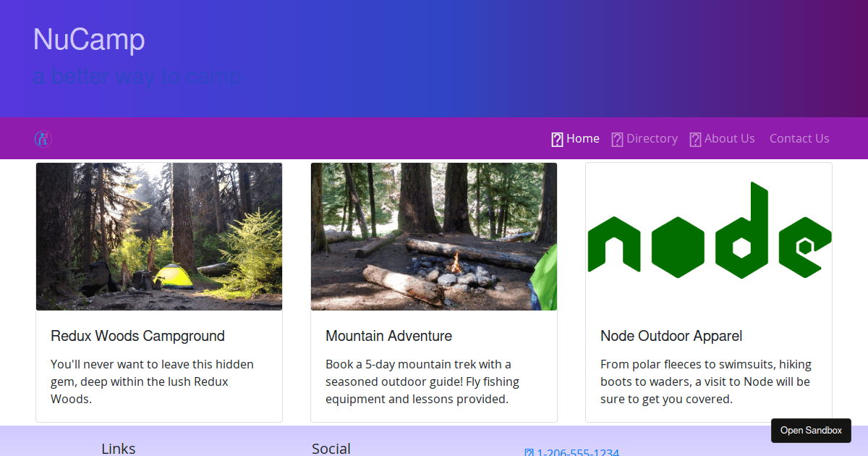Open the Contact Us nav item
Screen dimensions: 868x456
(x=799, y=138)
